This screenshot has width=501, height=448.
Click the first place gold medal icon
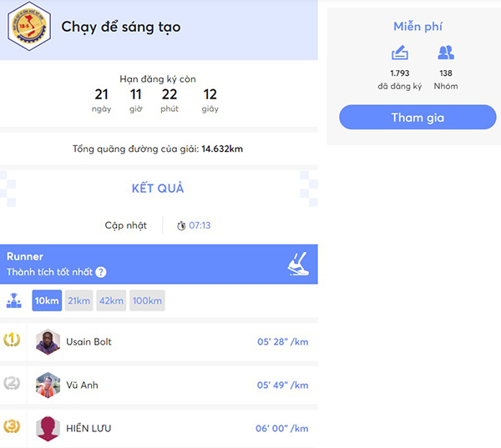click(x=13, y=340)
